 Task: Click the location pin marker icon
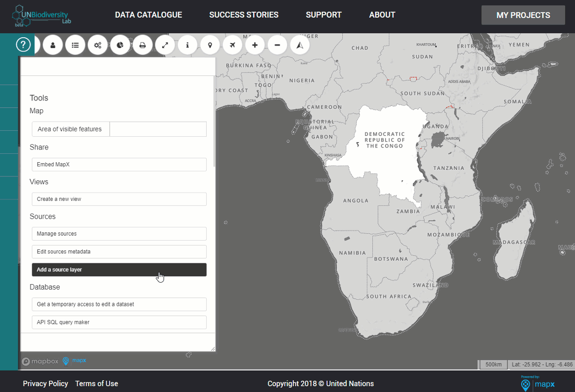[x=210, y=45]
